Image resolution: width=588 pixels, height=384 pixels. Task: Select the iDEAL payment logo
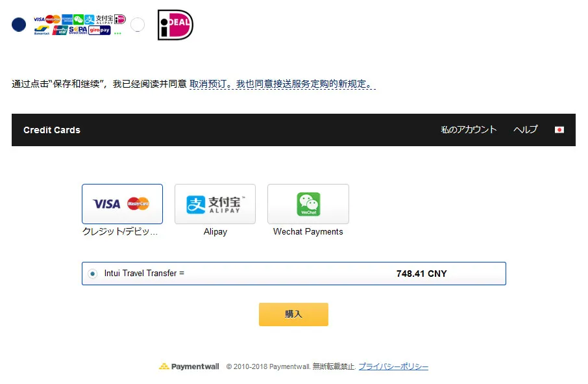(174, 24)
